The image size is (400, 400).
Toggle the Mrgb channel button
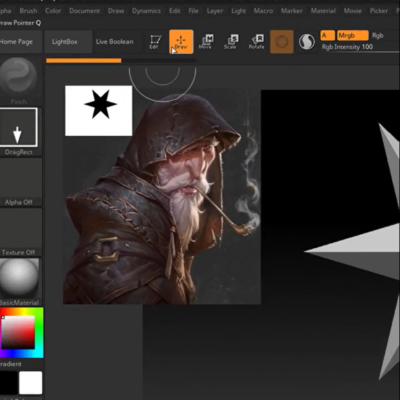[353, 35]
